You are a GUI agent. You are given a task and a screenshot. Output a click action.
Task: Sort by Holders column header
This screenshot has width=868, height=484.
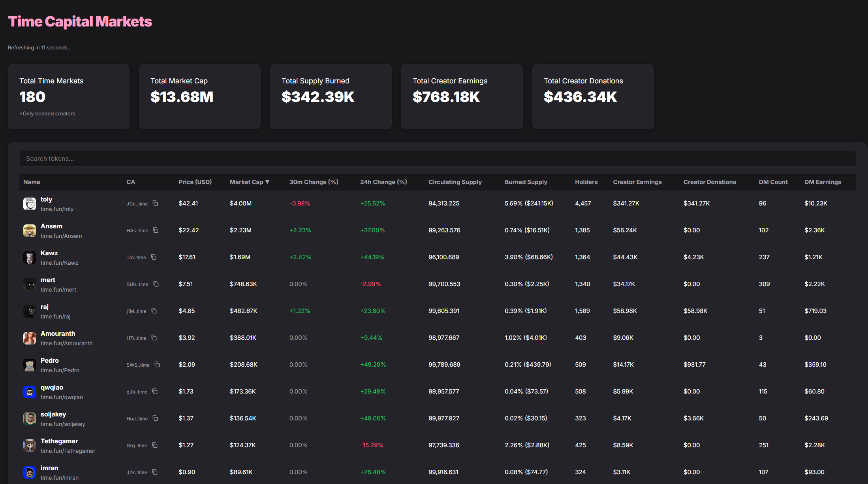tap(586, 182)
